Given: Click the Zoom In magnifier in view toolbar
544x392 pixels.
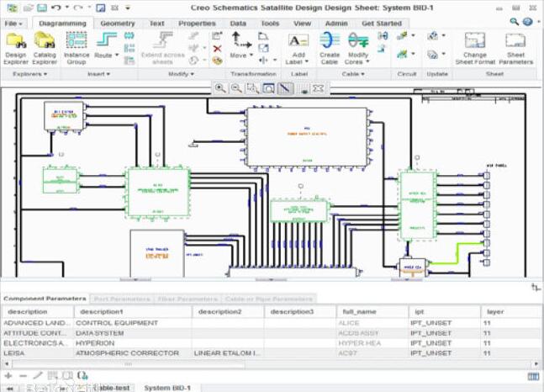Looking at the screenshot, I should (220, 88).
